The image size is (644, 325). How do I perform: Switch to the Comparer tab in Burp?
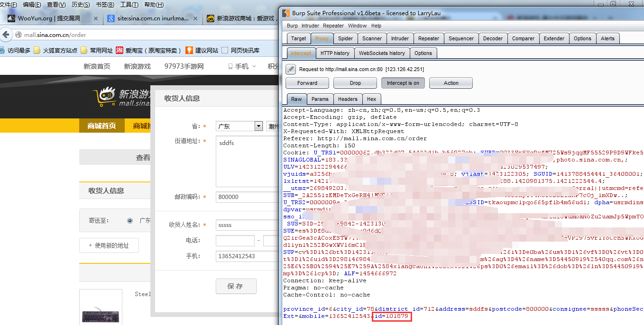(x=524, y=38)
